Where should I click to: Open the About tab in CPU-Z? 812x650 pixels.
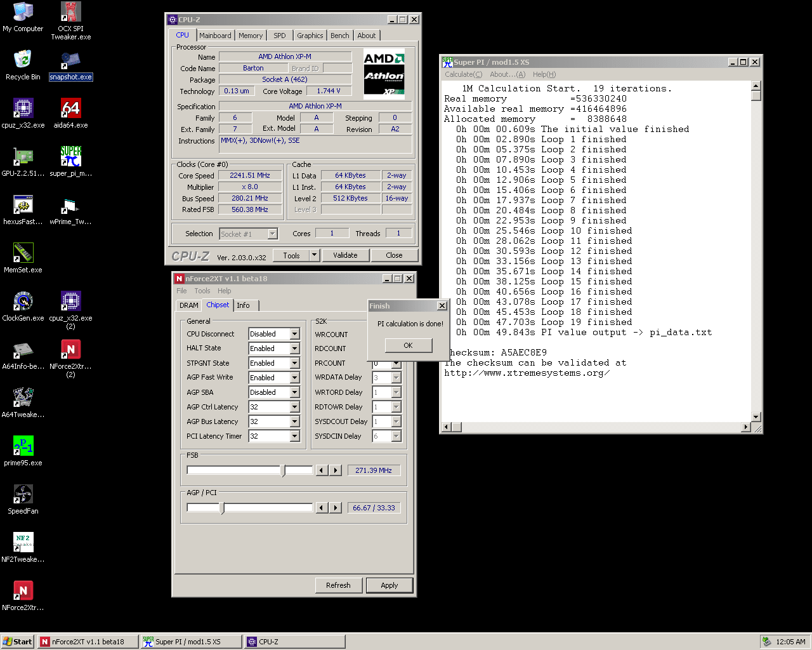366,36
